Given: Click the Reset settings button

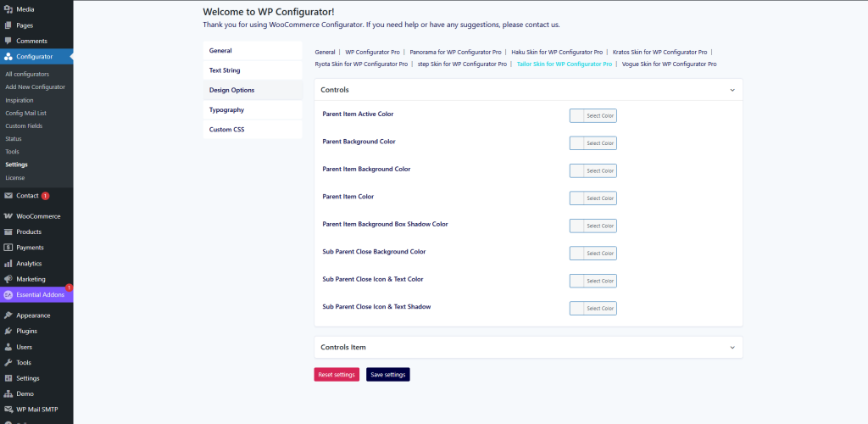Looking at the screenshot, I should 337,375.
